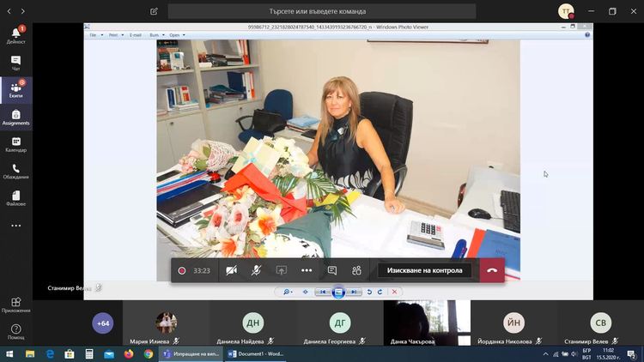Toggle the camera in call toolbar
Screen dimensions: 644x362
pyautogui.click(x=231, y=270)
